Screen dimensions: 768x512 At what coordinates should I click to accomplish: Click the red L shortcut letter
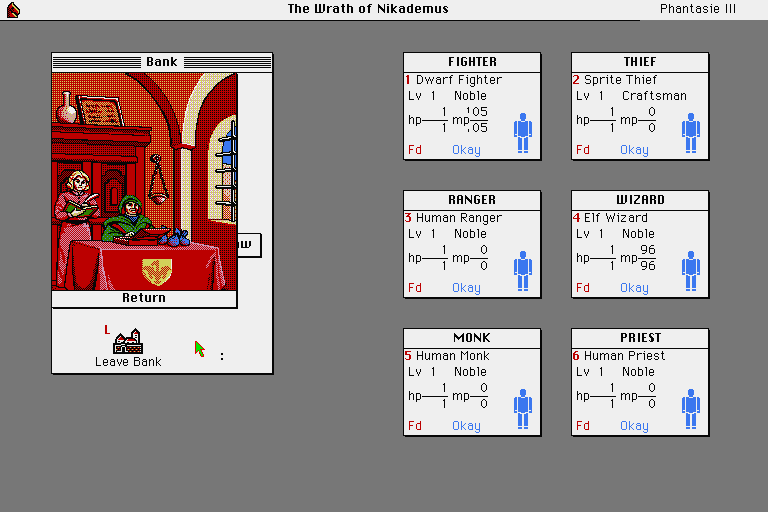pyautogui.click(x=107, y=330)
